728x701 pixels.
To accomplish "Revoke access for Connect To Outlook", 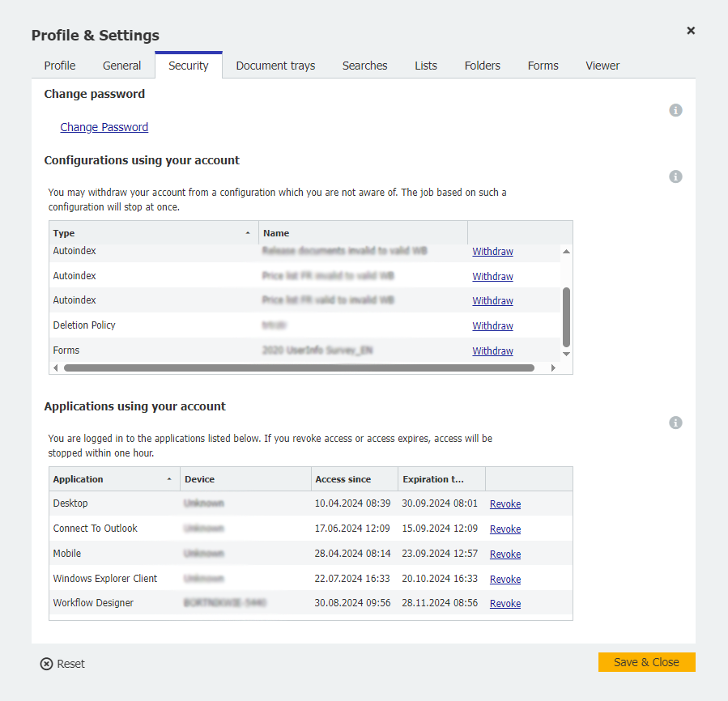I will [x=504, y=529].
